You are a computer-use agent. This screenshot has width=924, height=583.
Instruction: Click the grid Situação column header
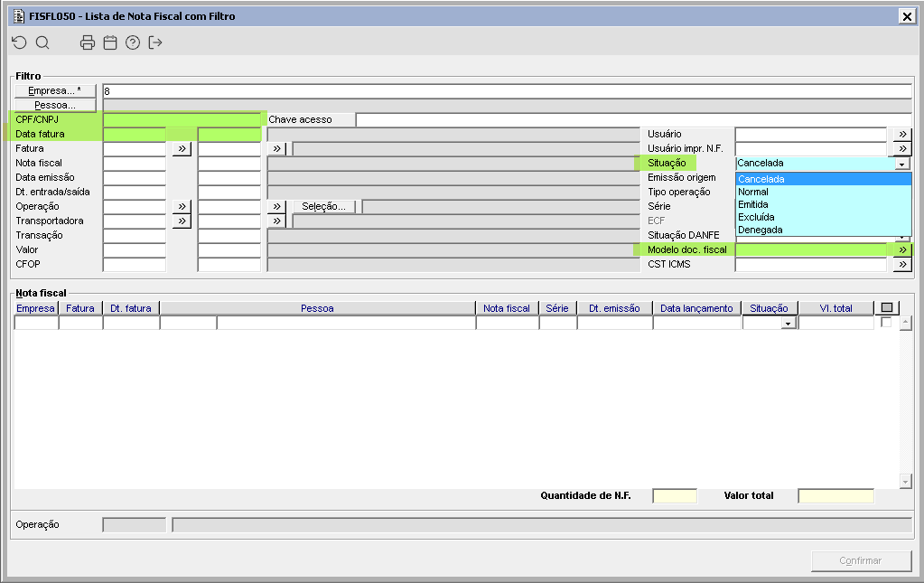click(x=769, y=308)
